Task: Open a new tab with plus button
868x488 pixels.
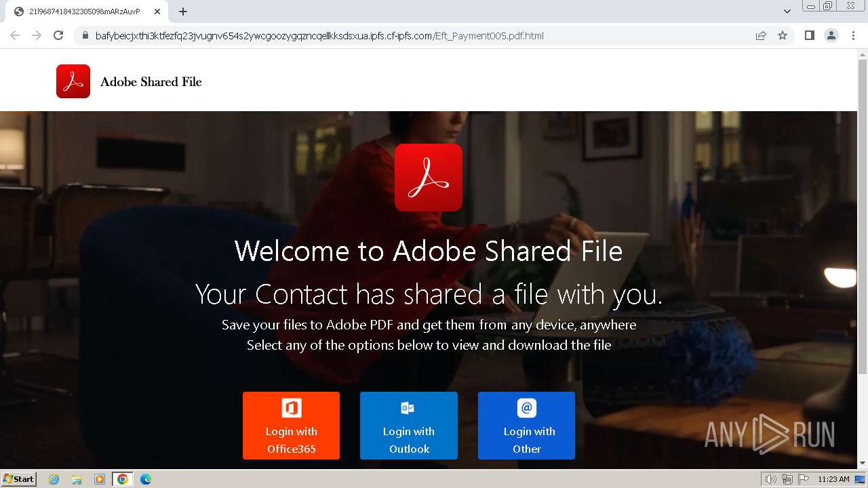Action: (183, 12)
